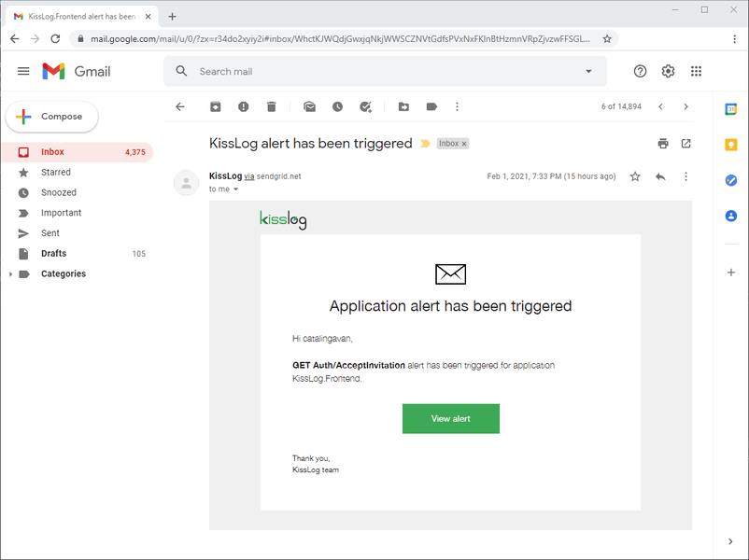Star the KissLog message
749x560 pixels.
coord(635,175)
